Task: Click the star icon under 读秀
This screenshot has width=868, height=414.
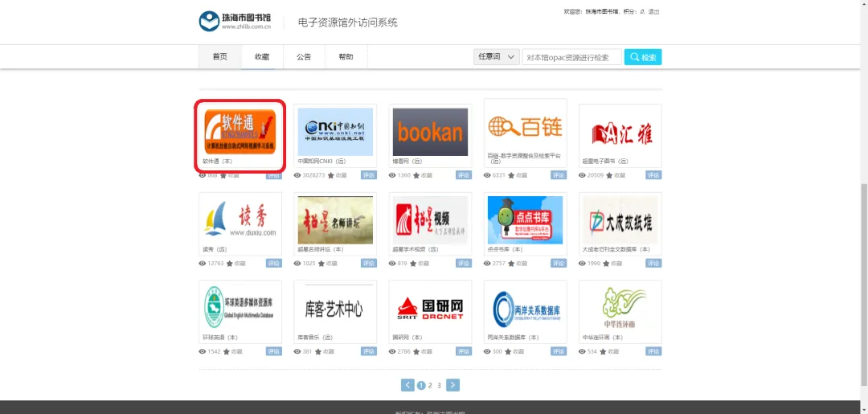Action: (229, 264)
